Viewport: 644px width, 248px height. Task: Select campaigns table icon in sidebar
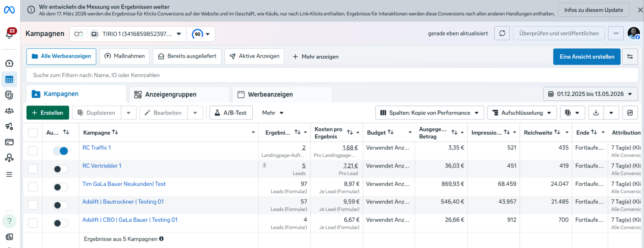click(x=9, y=80)
